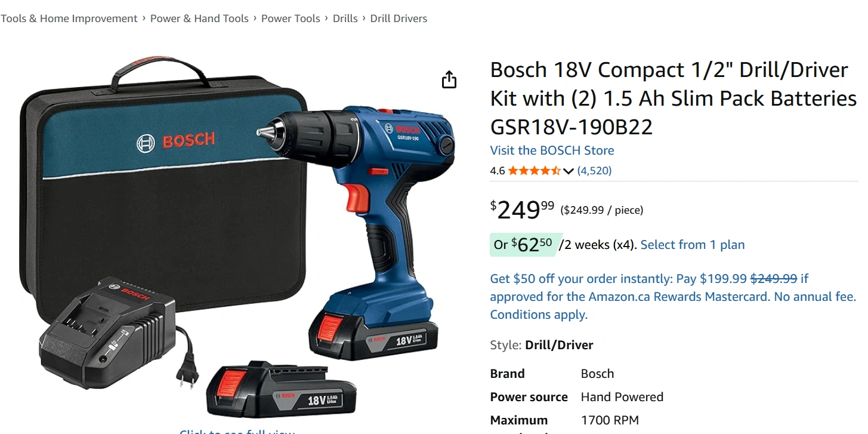Open the star rating dropdown chevron
Viewport: 868px width, 434px height.
(569, 171)
